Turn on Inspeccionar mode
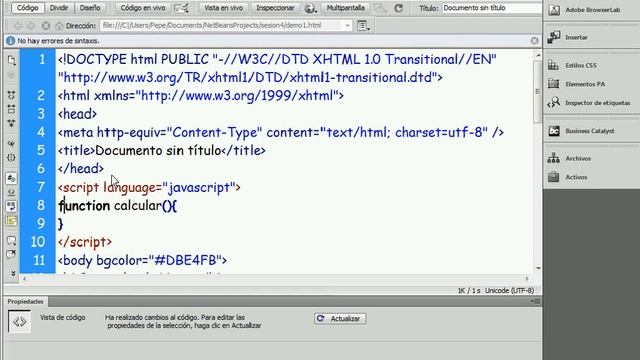 [275, 8]
